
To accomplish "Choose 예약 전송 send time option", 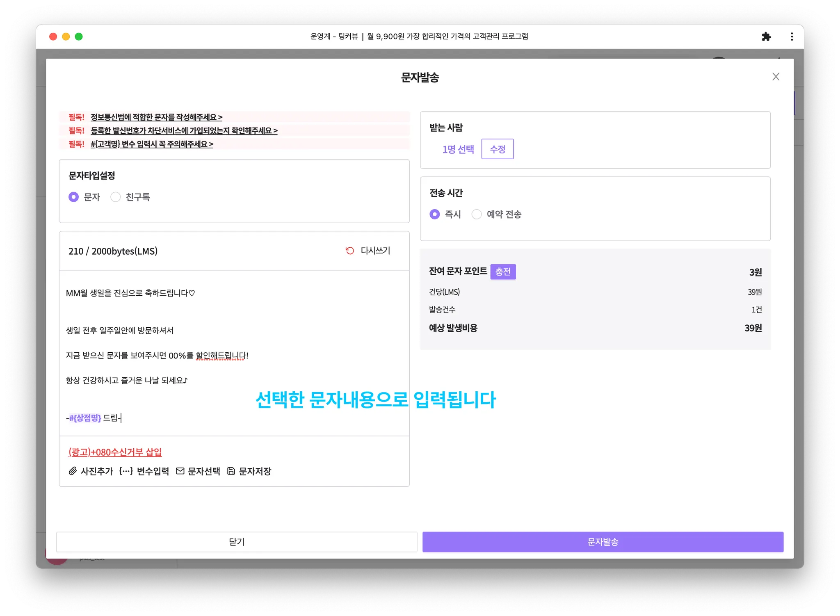I will [477, 214].
